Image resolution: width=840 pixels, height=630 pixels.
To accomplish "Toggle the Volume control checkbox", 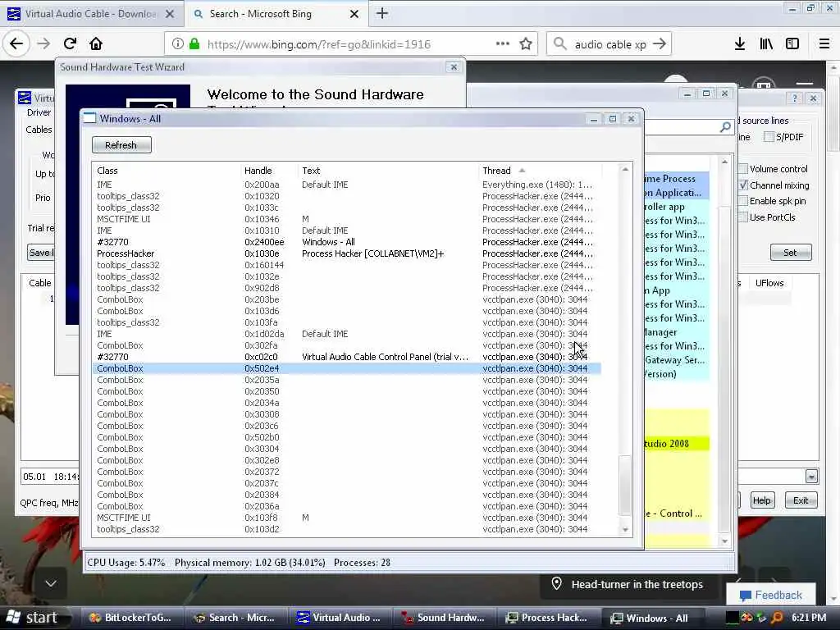I will pyautogui.click(x=743, y=169).
